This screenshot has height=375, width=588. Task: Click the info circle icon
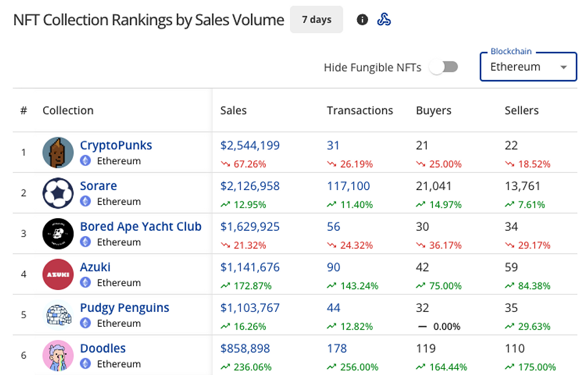(362, 20)
